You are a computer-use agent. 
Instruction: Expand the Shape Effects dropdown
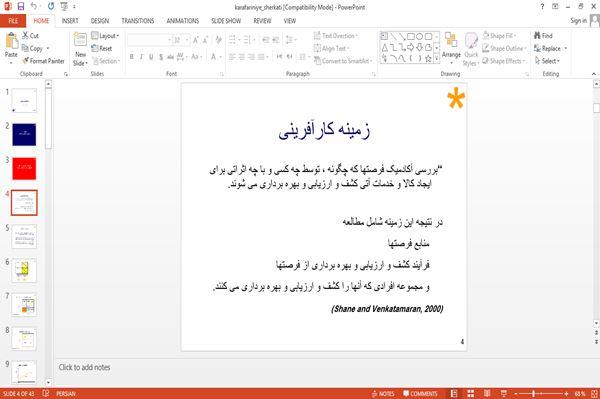503,61
